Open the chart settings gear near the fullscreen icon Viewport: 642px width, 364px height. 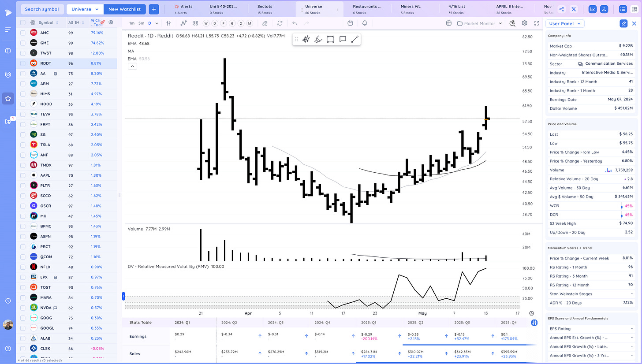pos(525,23)
